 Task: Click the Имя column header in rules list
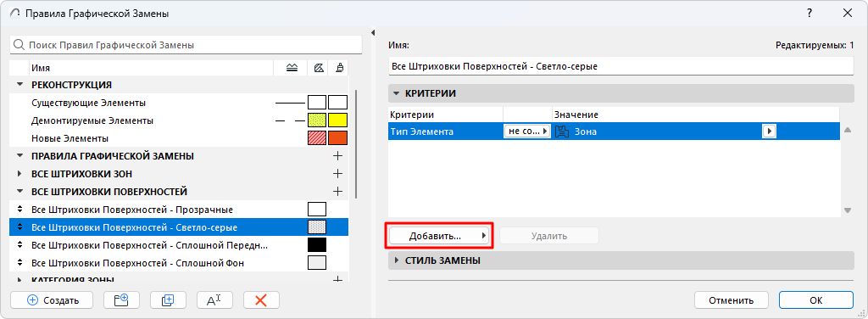point(152,68)
